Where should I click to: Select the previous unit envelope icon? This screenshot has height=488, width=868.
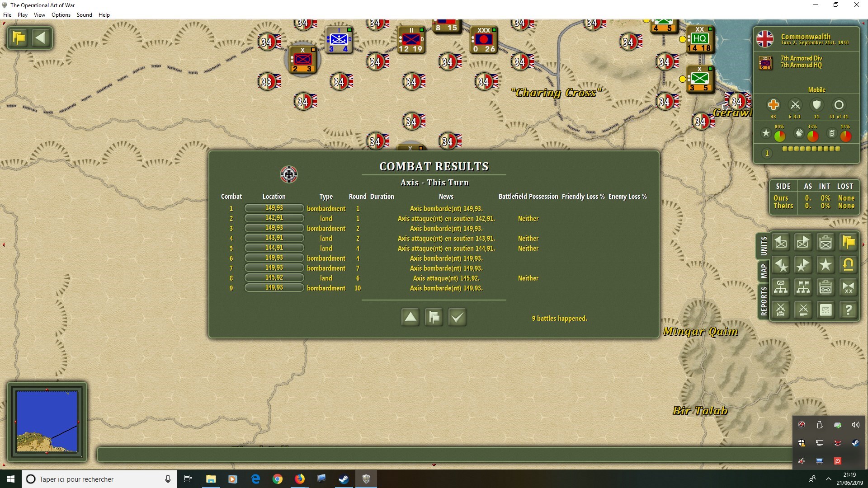point(781,243)
